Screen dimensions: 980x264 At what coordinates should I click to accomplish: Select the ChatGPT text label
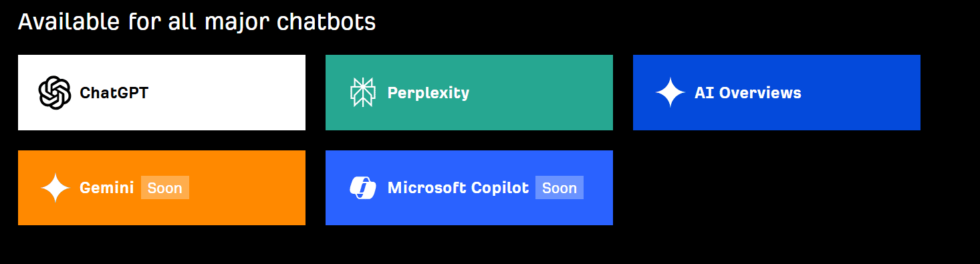pos(114,93)
